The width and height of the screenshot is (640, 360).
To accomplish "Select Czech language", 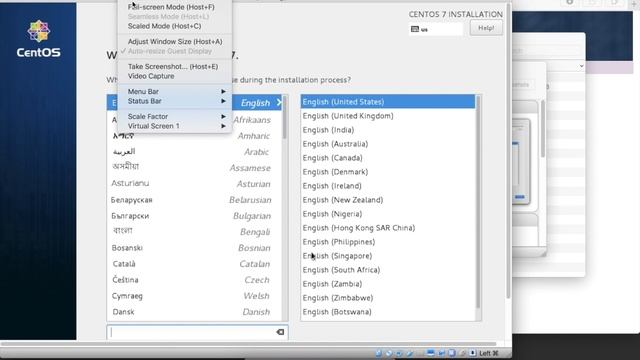I will [x=195, y=280].
